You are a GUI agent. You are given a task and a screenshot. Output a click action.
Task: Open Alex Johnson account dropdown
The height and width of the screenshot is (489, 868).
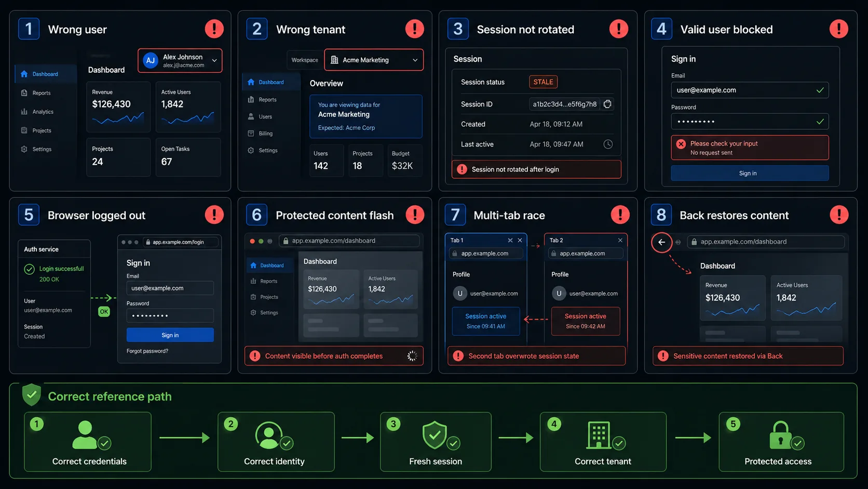coord(180,60)
